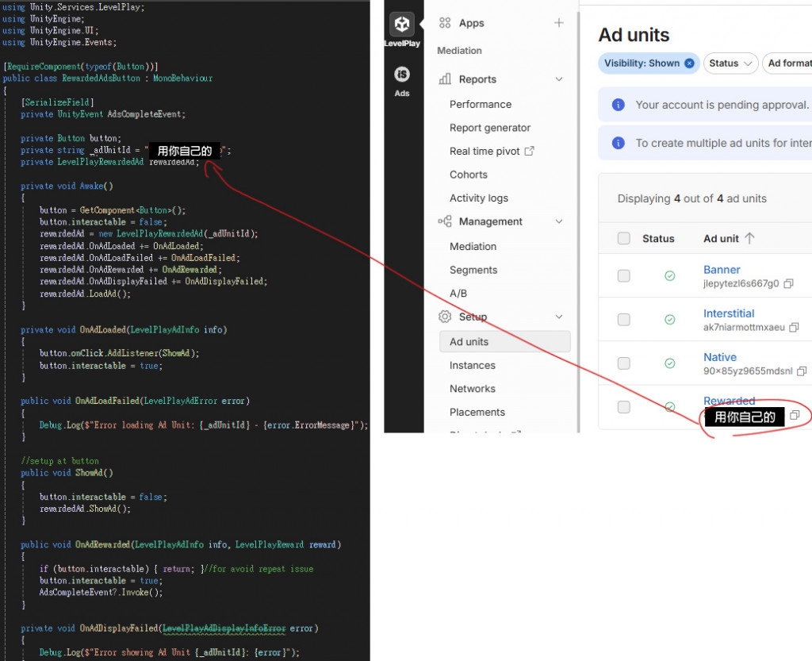Open the Networks page

[x=473, y=389]
